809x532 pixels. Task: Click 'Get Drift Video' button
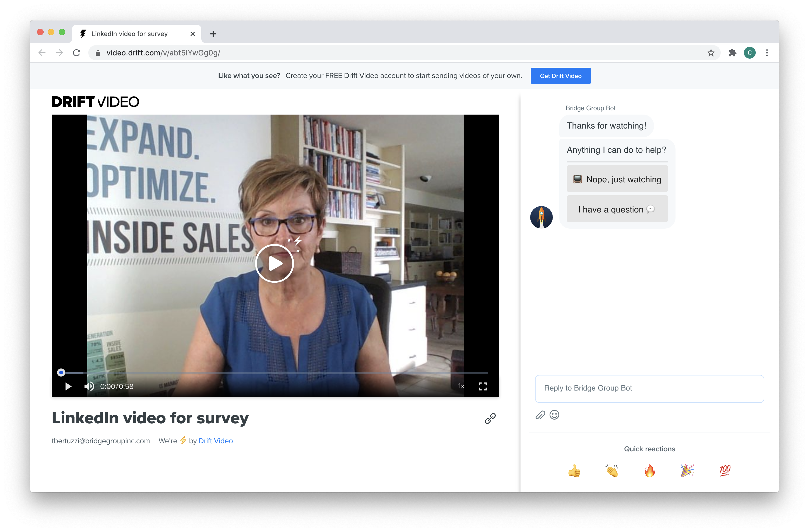(x=560, y=75)
